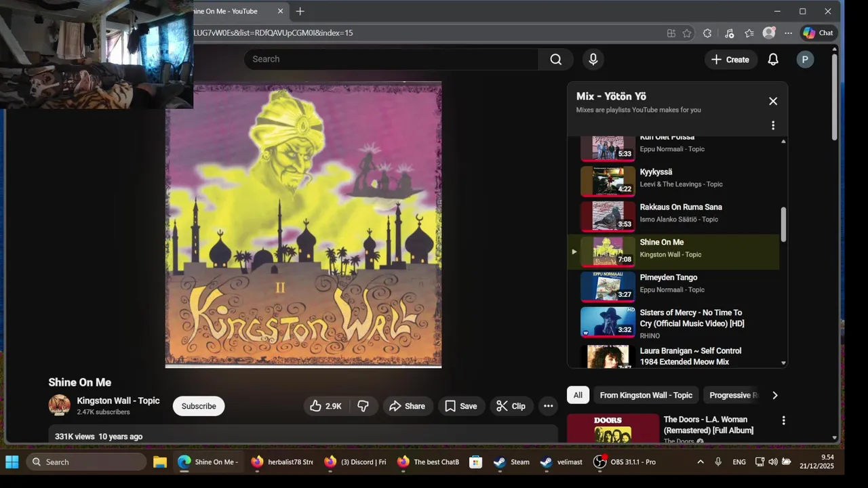Like the Shine On Me video
The height and width of the screenshot is (488, 868).
coord(325,406)
